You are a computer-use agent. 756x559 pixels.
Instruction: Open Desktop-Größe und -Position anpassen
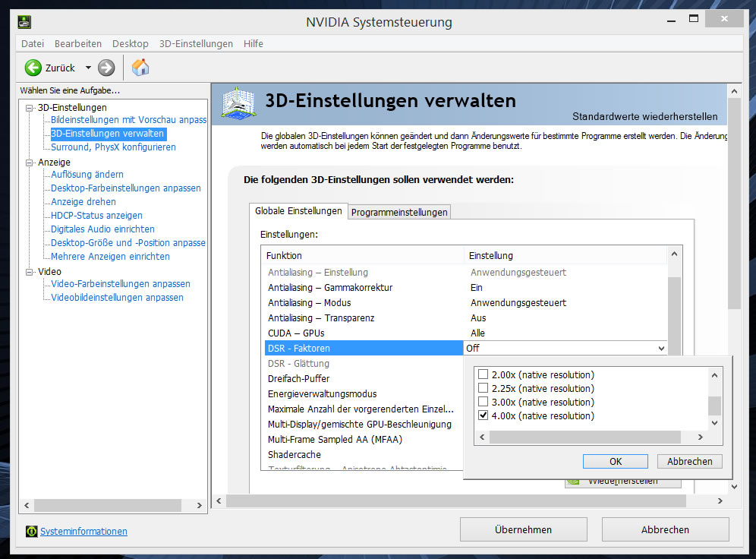click(x=128, y=242)
